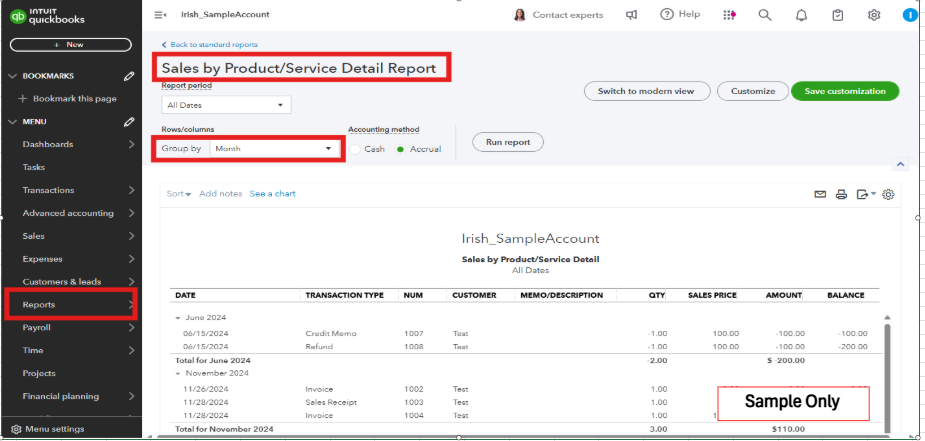Screen dimensions: 925x441
Task: Open the Sort dropdown
Action: tap(179, 194)
